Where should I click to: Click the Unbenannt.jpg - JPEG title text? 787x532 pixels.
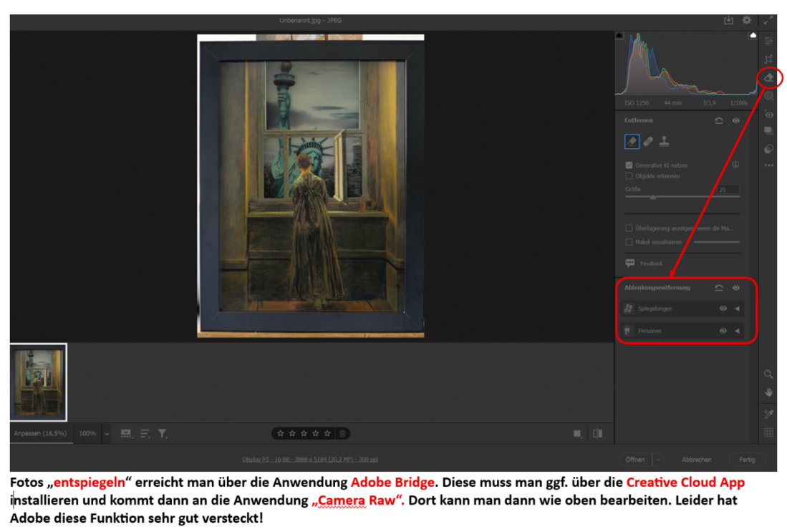(310, 21)
